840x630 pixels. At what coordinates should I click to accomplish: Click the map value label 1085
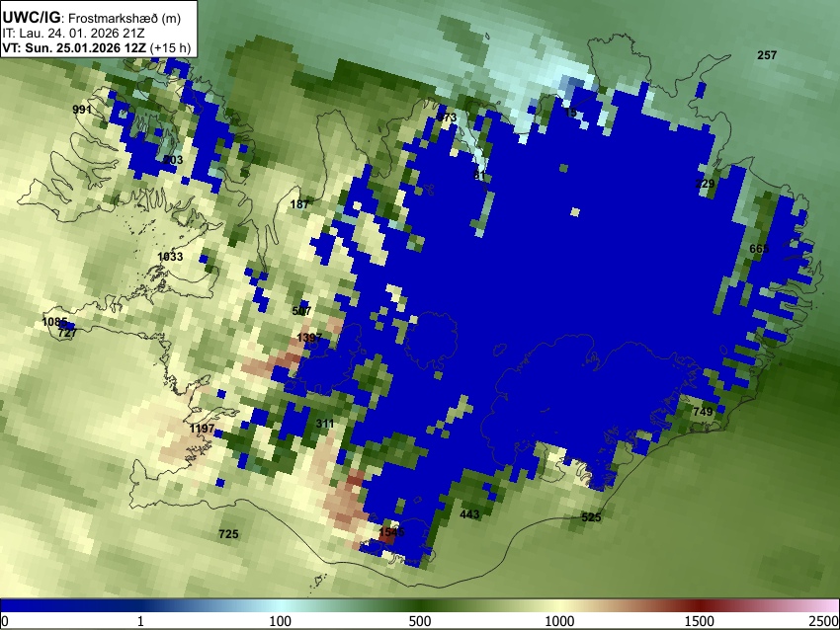tap(54, 322)
